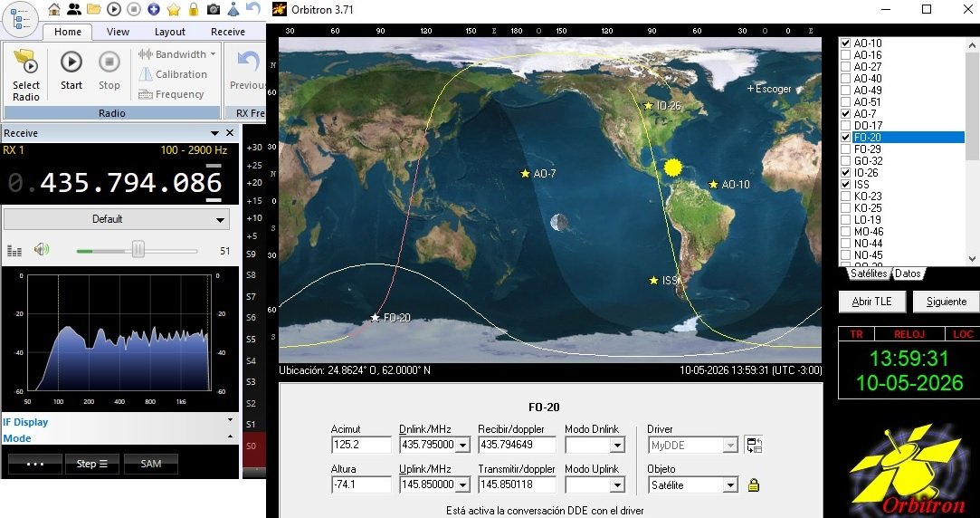
Task: Toggle the KO-23 satellite checkbox
Action: pos(846,197)
